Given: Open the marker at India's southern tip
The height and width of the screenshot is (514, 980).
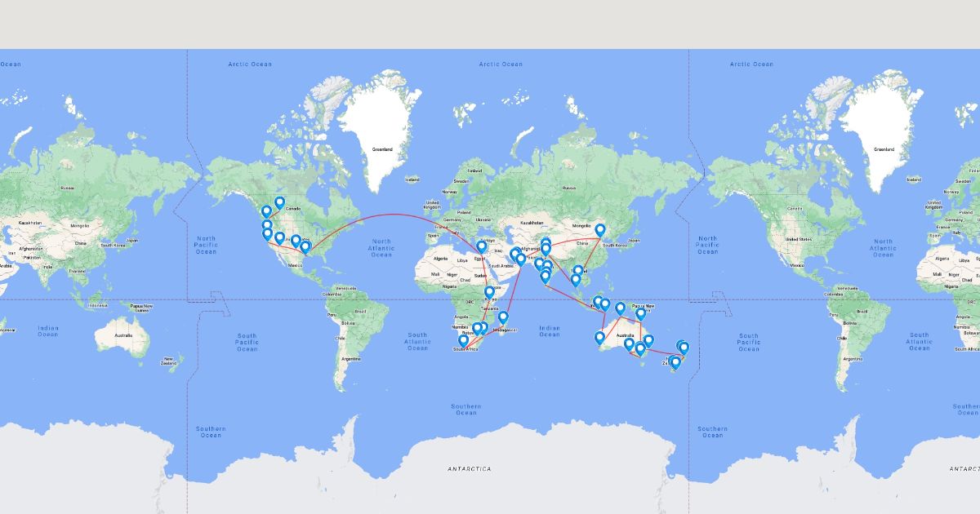Looking at the screenshot, I should 545,277.
